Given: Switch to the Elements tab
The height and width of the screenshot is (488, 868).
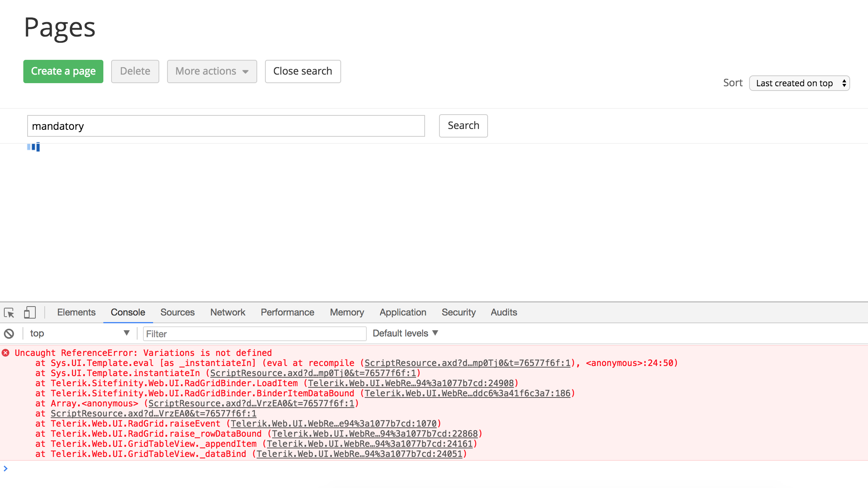Looking at the screenshot, I should [x=76, y=312].
